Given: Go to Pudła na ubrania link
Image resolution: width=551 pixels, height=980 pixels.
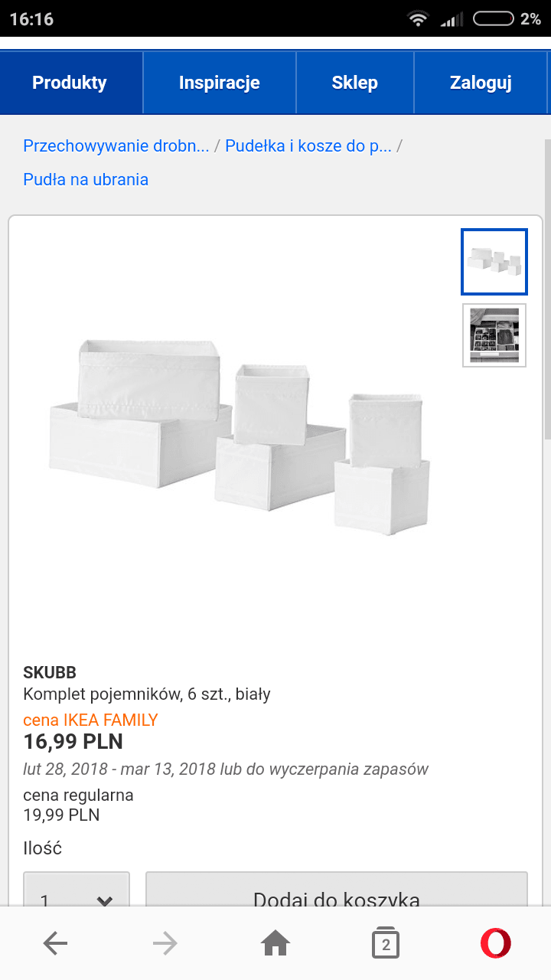Looking at the screenshot, I should tap(86, 180).
